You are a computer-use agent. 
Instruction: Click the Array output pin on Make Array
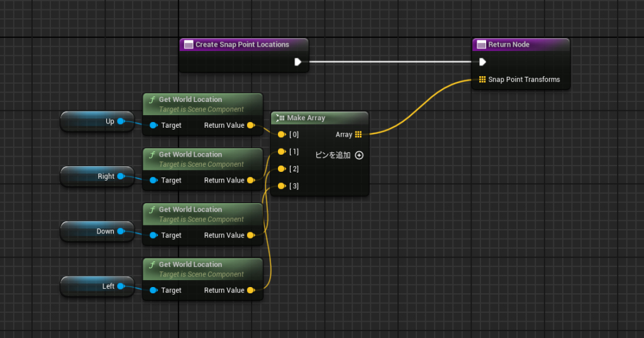358,134
